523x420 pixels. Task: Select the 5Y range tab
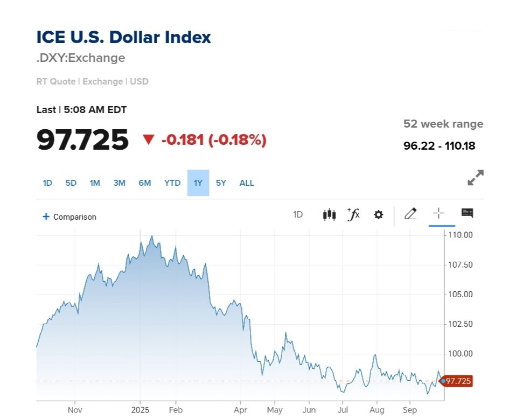click(x=221, y=183)
